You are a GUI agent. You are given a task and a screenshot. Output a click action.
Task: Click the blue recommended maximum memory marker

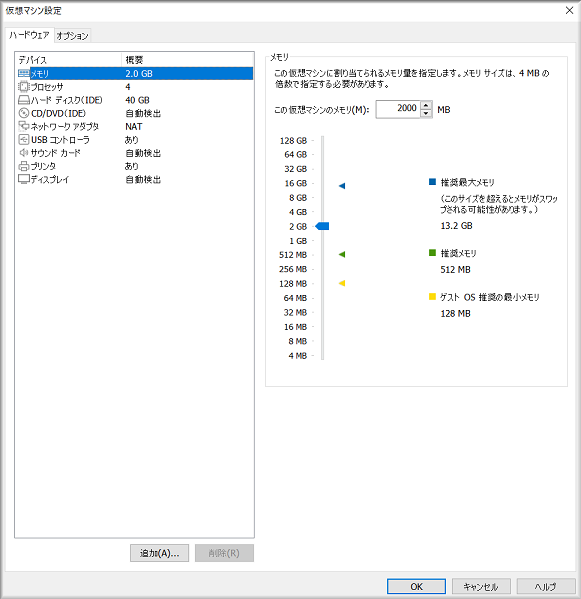click(342, 186)
